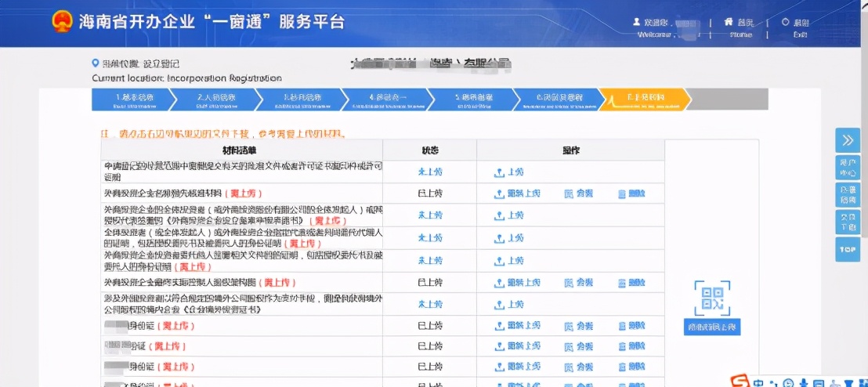The image size is (868, 387).
Task: Go to step 3 in progress bar
Action: pos(302,99)
